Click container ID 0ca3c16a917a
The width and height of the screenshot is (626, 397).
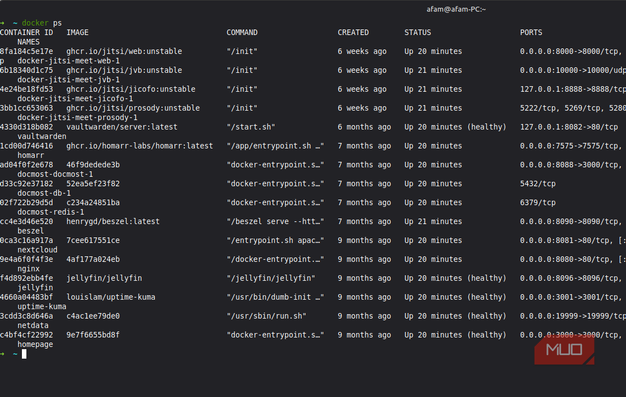(x=26, y=240)
